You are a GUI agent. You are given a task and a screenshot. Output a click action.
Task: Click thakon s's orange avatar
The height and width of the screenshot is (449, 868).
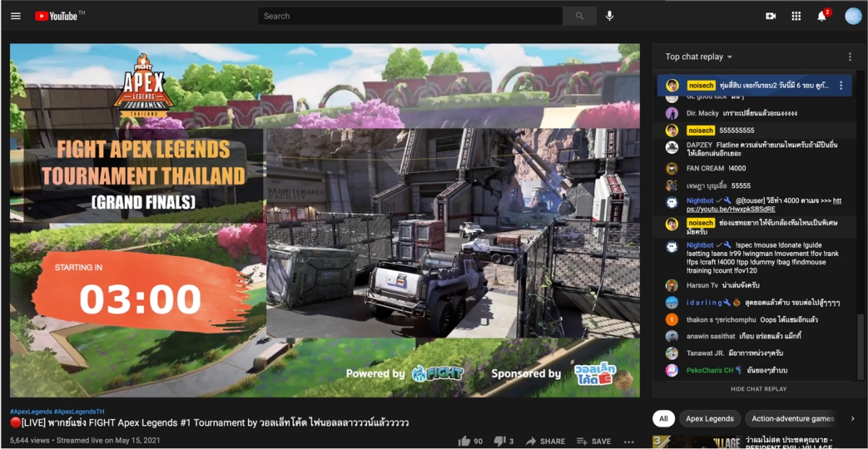(x=672, y=320)
